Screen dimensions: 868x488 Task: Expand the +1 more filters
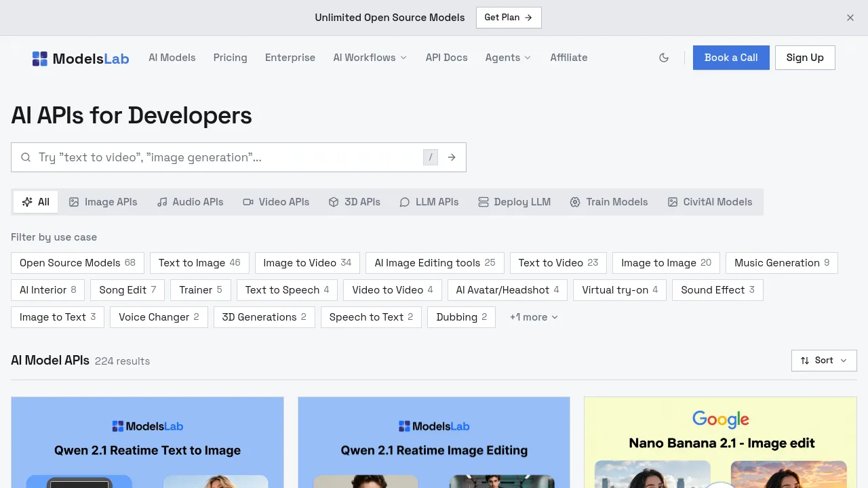coord(534,317)
